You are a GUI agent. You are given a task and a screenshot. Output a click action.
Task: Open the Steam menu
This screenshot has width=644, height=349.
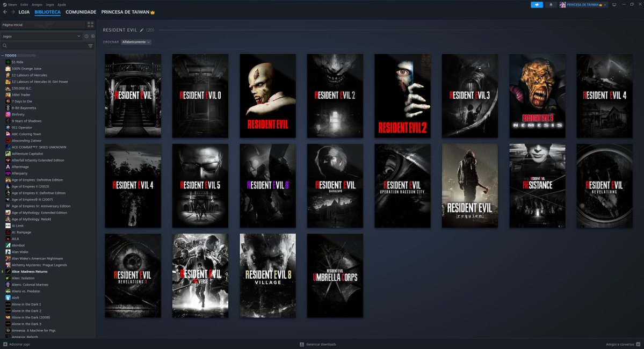coord(13,4)
